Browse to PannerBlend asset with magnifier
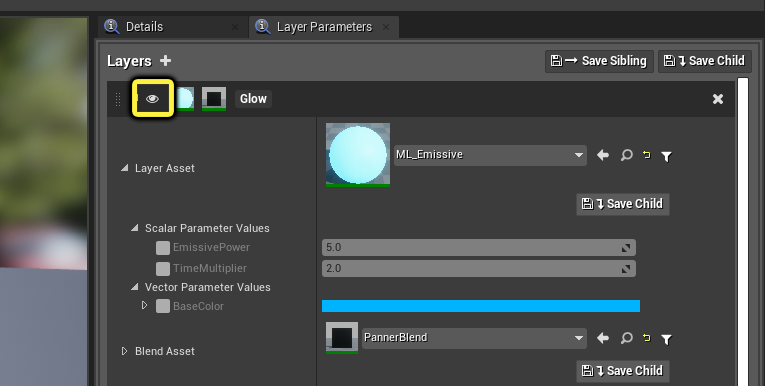 pos(626,338)
